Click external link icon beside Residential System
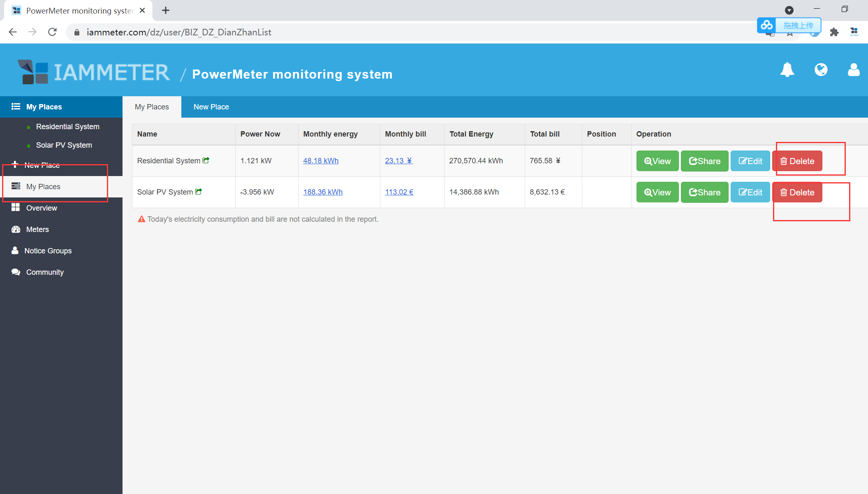868x494 pixels. point(206,160)
